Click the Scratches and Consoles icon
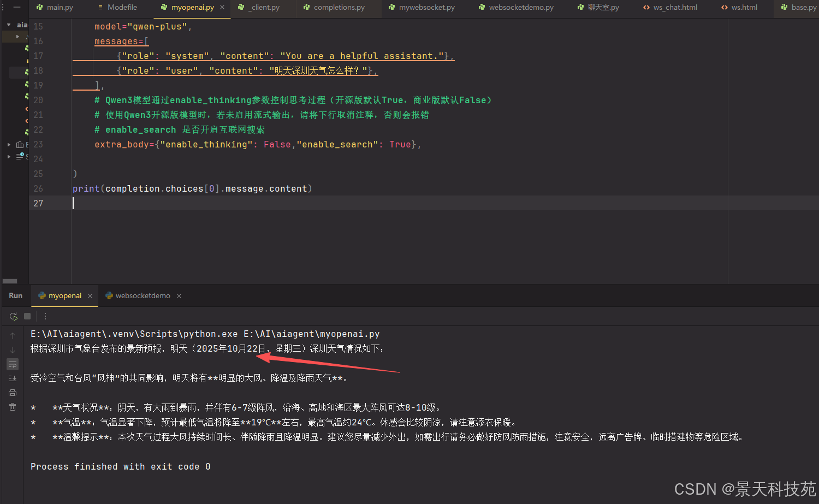This screenshot has width=819, height=504. [x=20, y=156]
